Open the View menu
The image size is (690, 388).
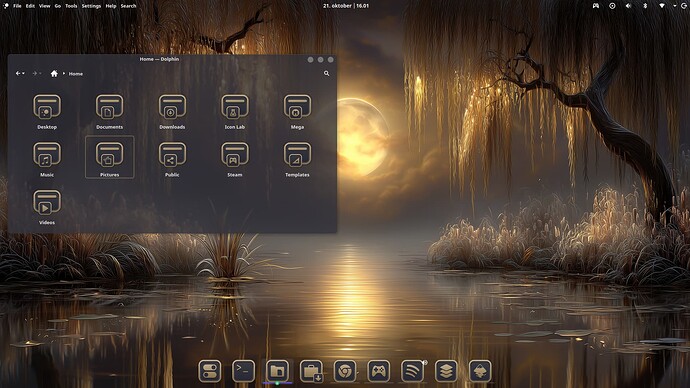coord(44,6)
